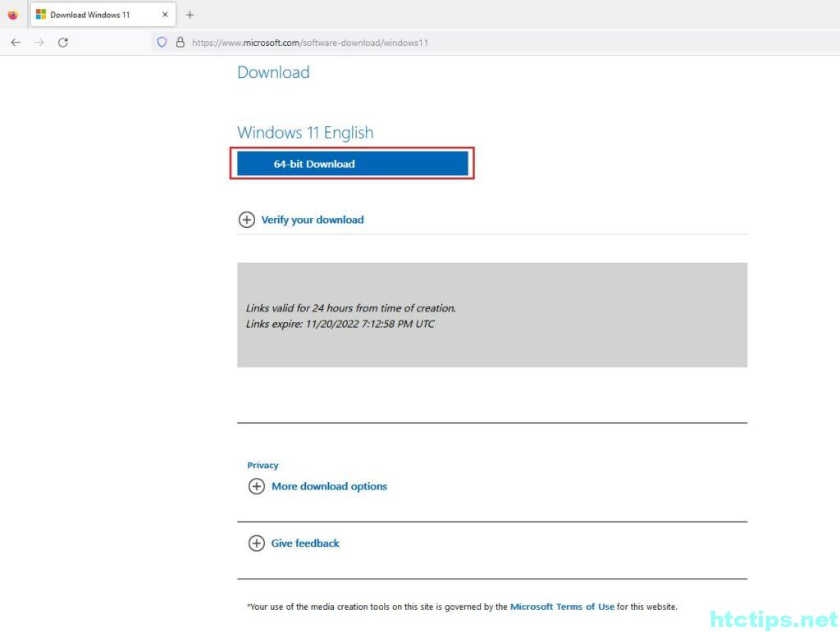
Task: Expand the plus icon for More download options
Action: tap(257, 486)
